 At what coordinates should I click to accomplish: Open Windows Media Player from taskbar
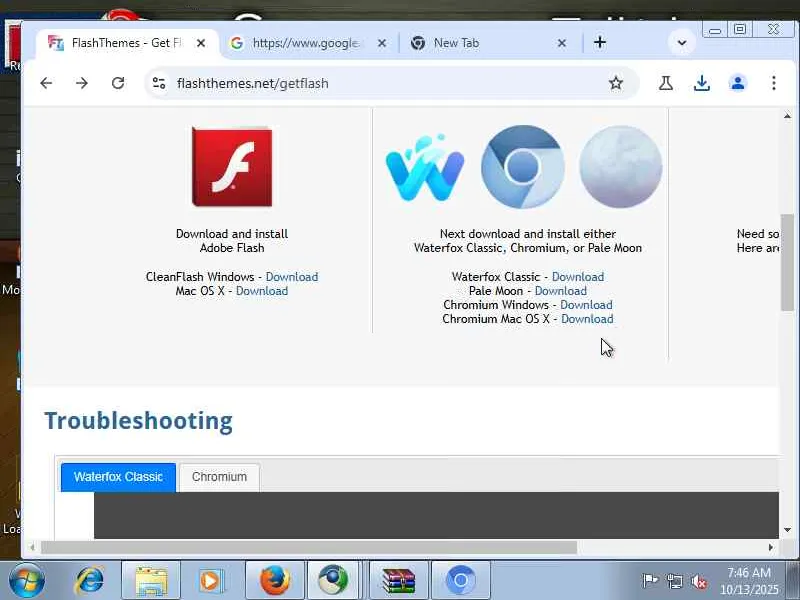tap(211, 581)
